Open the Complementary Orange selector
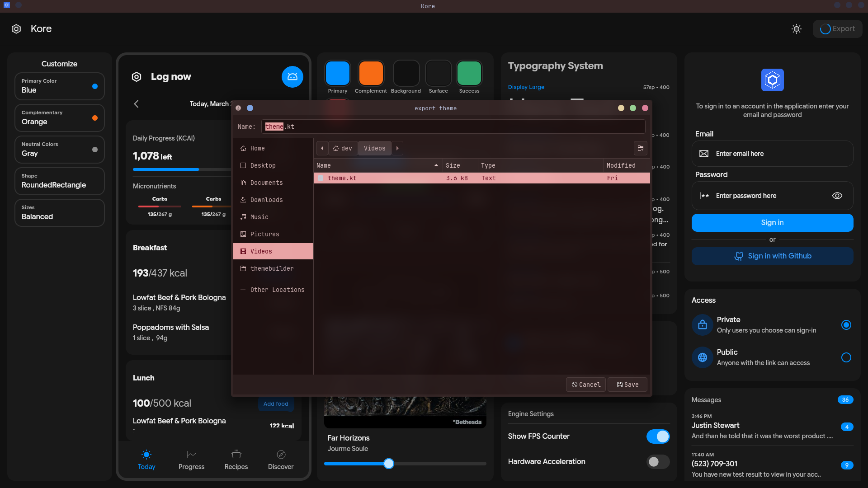This screenshot has height=488, width=868. [60, 117]
